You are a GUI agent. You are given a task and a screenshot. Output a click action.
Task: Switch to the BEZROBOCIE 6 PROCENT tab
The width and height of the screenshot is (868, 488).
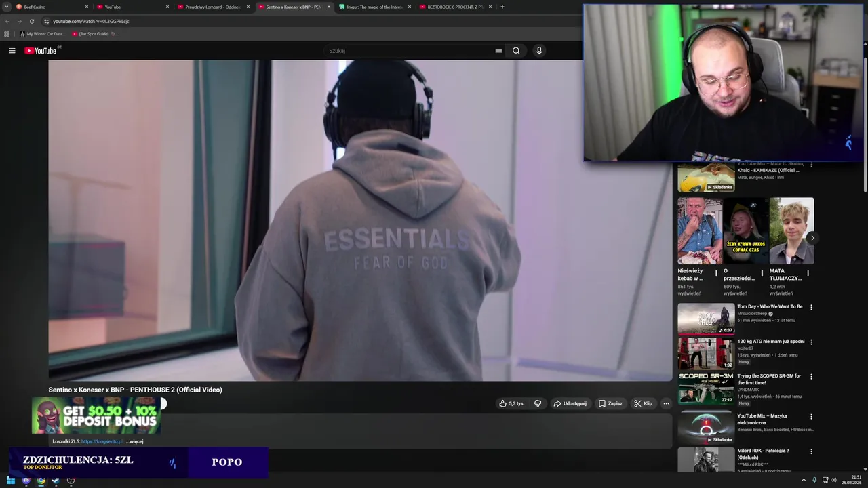(x=455, y=7)
